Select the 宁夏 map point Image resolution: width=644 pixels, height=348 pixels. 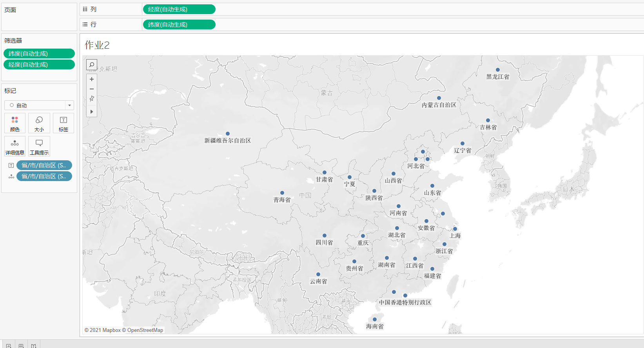pyautogui.click(x=350, y=177)
